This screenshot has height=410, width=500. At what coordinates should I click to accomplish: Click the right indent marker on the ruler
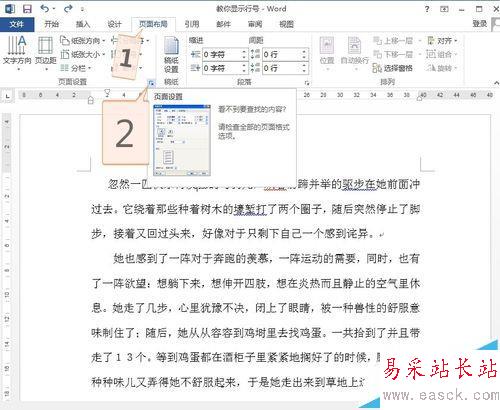pyautogui.click(x=420, y=97)
